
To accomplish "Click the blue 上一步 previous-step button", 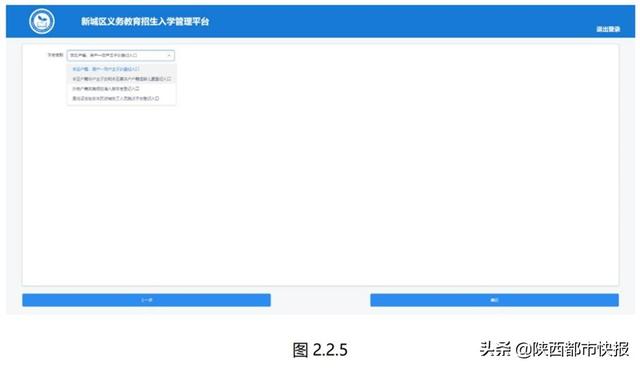I will coord(147,300).
